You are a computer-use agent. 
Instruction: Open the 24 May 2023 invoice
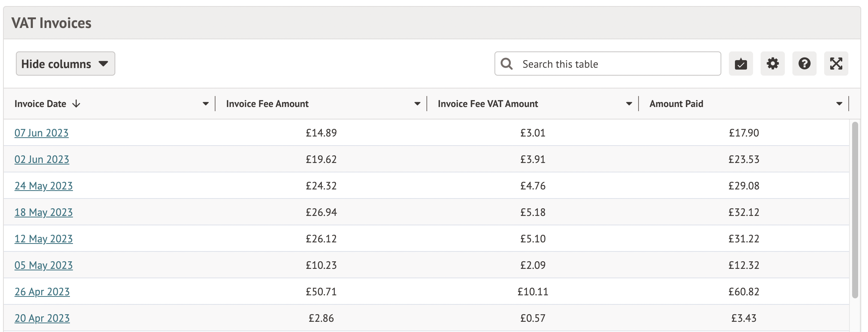[x=43, y=186]
